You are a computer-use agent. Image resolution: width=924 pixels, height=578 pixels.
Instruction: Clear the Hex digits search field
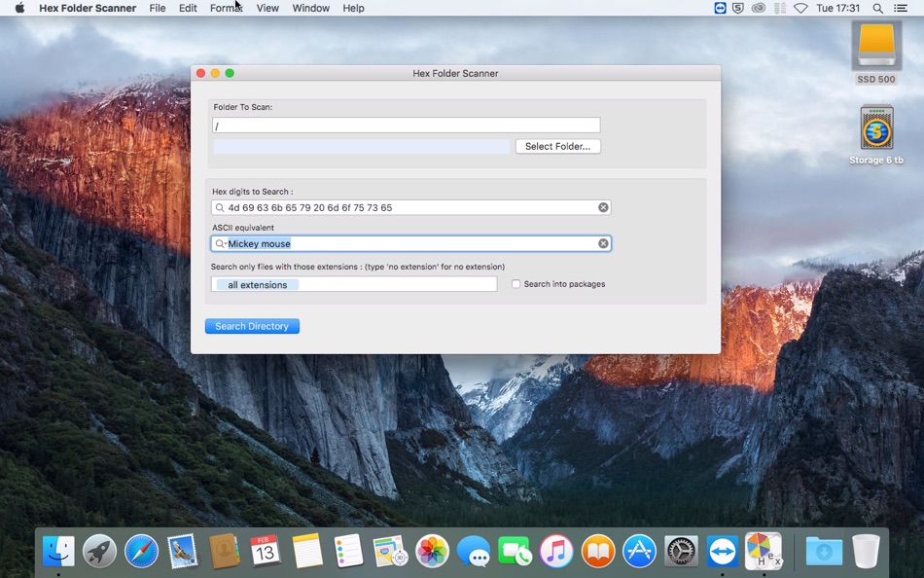pyautogui.click(x=603, y=207)
